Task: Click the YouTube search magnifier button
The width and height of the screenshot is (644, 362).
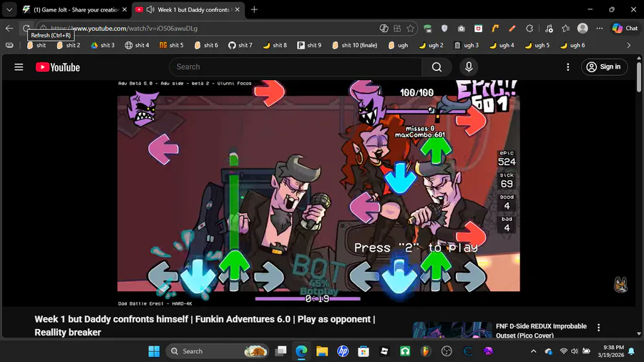Action: 436,67
